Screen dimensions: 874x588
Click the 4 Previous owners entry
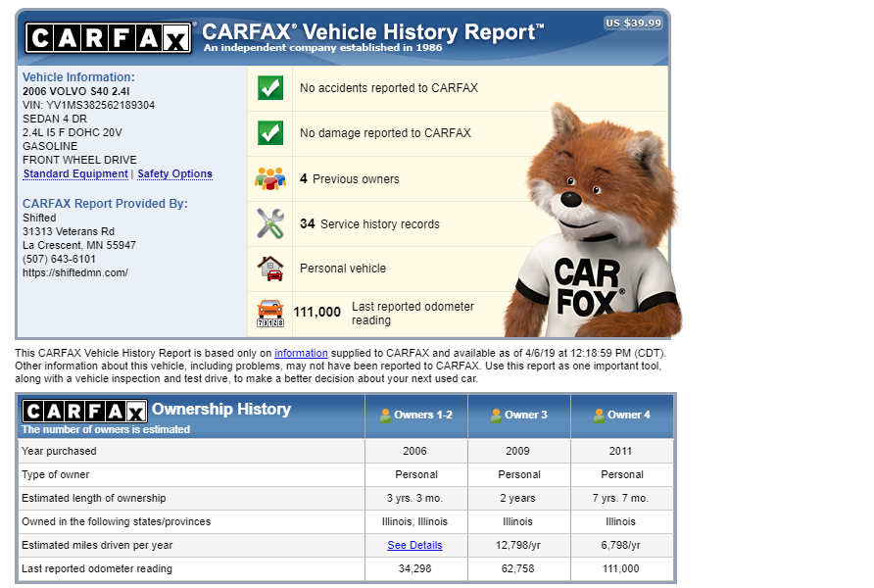coord(350,179)
